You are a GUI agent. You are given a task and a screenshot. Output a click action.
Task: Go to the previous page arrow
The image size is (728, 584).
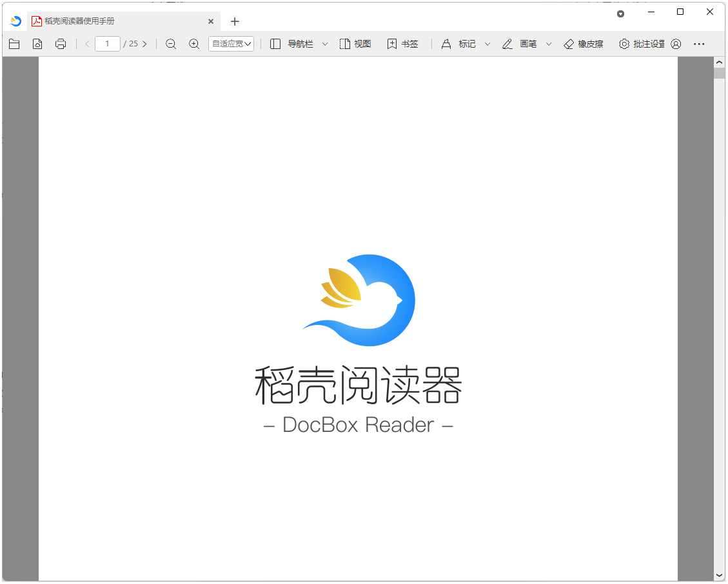[x=87, y=44]
